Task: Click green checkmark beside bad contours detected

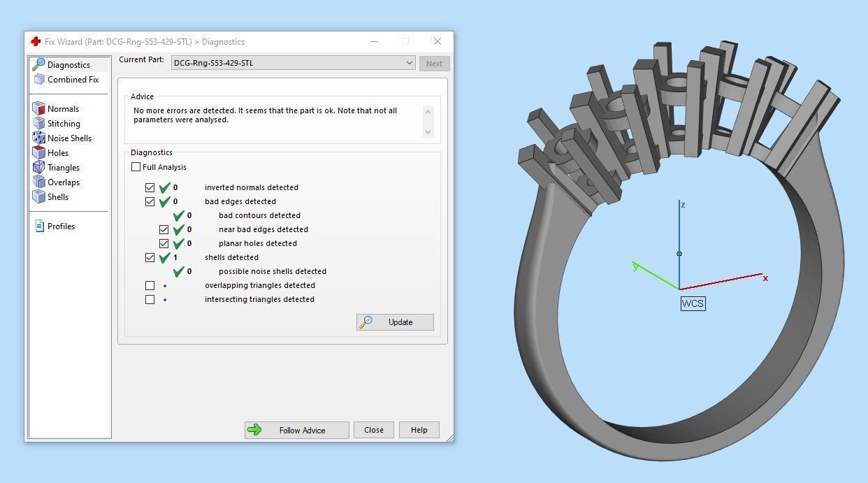Action: [x=179, y=215]
